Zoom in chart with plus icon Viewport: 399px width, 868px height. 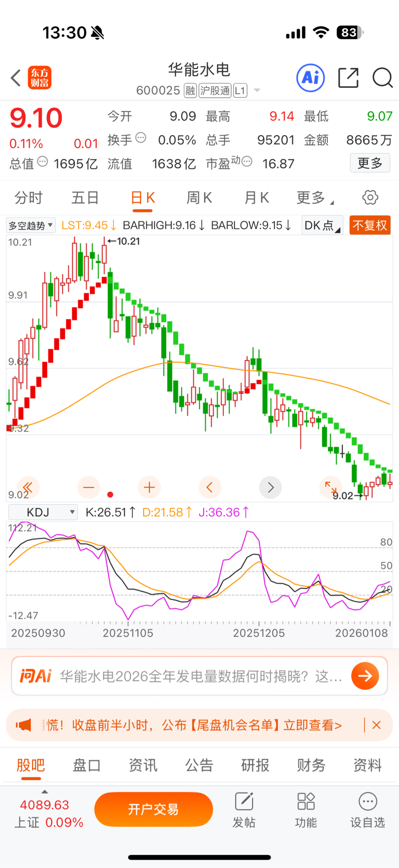(150, 488)
